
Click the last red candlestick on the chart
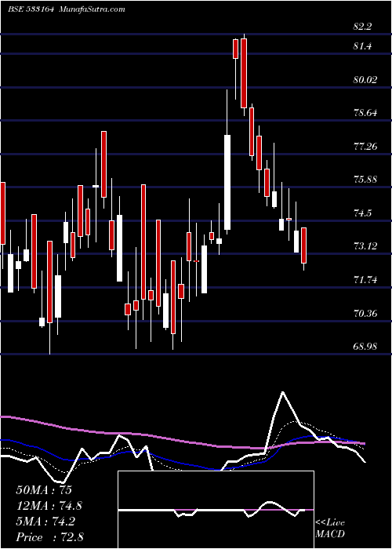[x=303, y=245]
